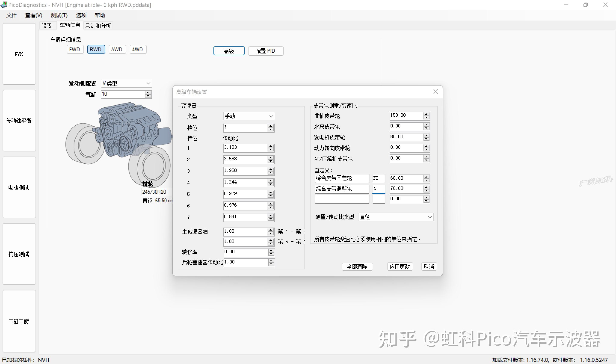Open the 气缸平衡 sidebar module
The height and width of the screenshot is (364, 616).
tap(19, 321)
